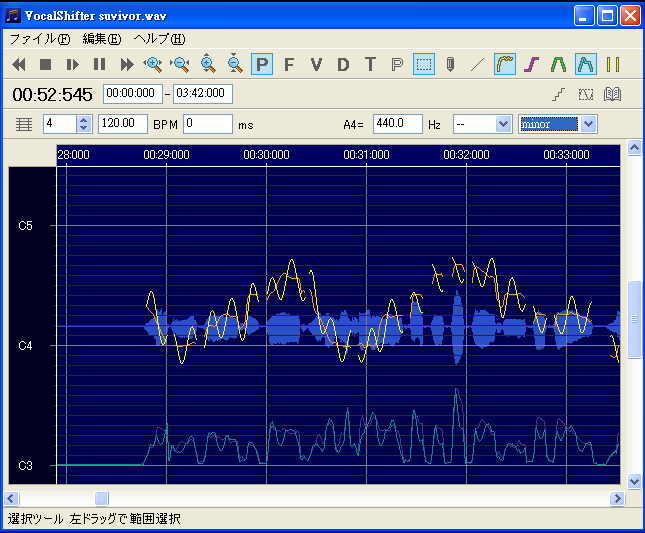The height and width of the screenshot is (533, 645).
Task: Click the end time field 03:42:000
Action: point(203,94)
